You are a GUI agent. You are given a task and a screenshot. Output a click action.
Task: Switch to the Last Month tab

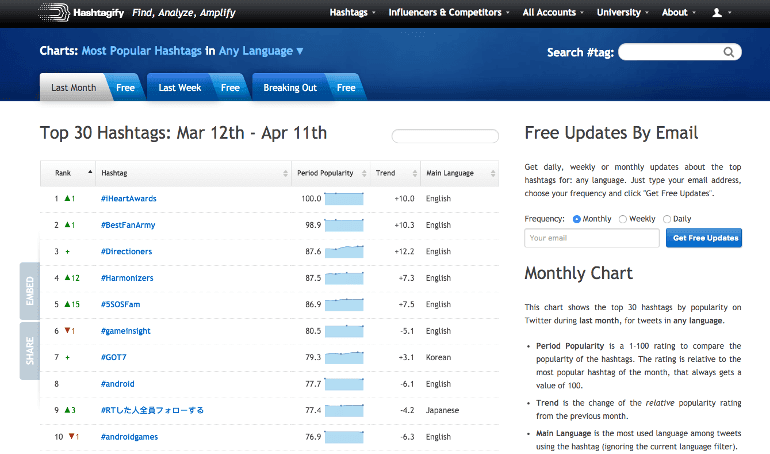74,88
